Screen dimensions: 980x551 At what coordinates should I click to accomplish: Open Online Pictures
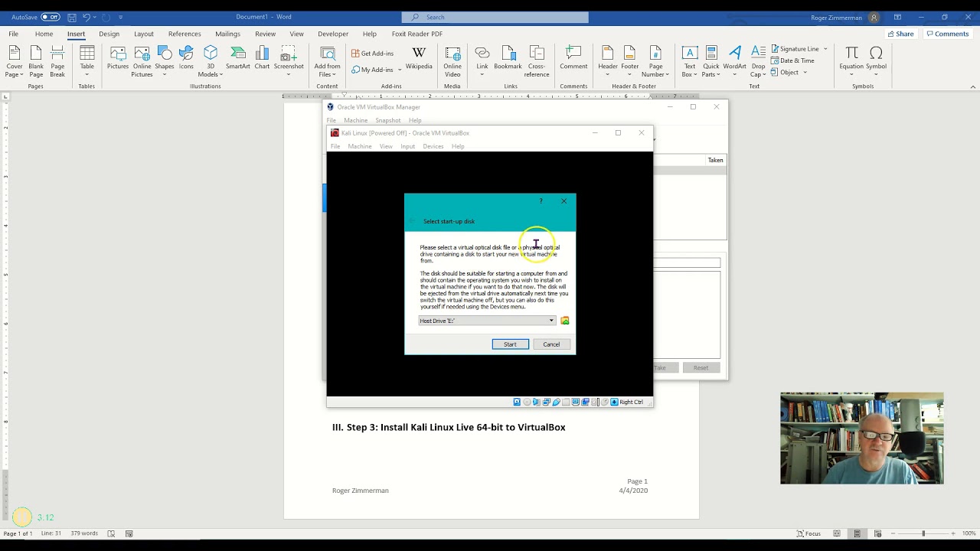(142, 61)
